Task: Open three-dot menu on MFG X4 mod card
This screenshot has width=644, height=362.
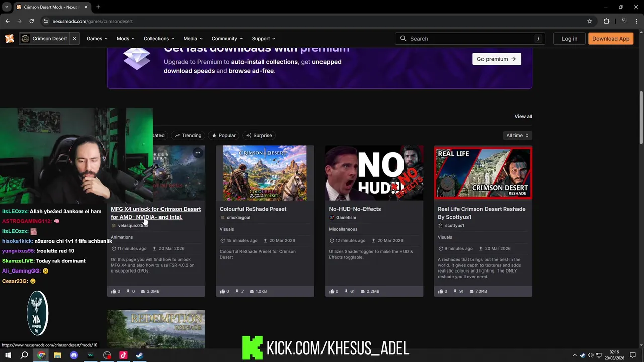Action: click(198, 153)
